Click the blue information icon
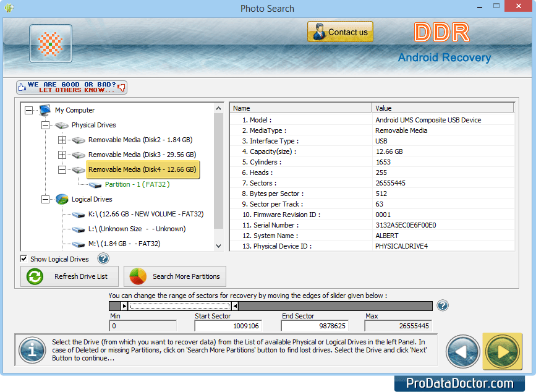This screenshot has height=392, width=536. pyautogui.click(x=32, y=350)
